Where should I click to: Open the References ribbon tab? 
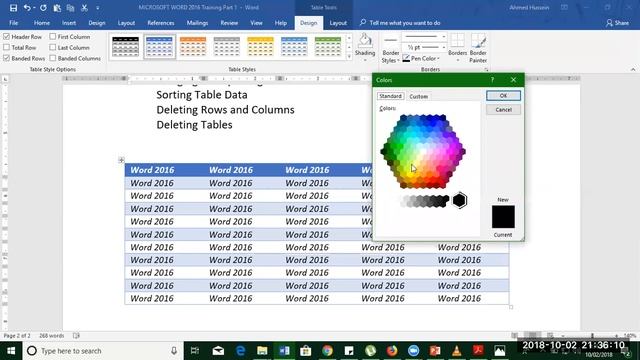click(161, 23)
